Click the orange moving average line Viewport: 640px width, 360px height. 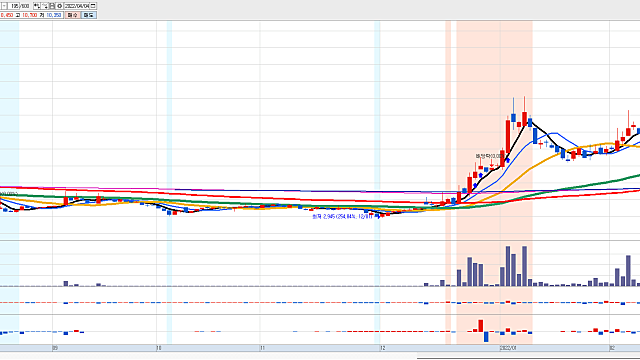click(x=531, y=167)
